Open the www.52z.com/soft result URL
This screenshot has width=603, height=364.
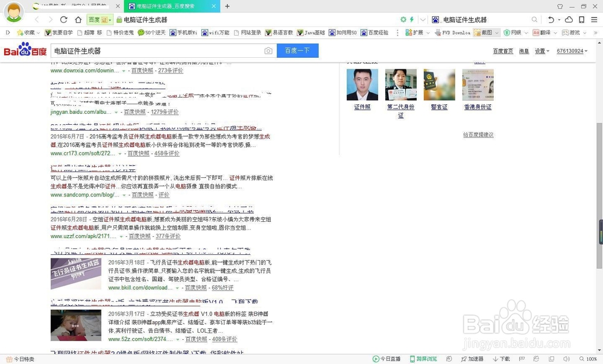pyautogui.click(x=141, y=339)
